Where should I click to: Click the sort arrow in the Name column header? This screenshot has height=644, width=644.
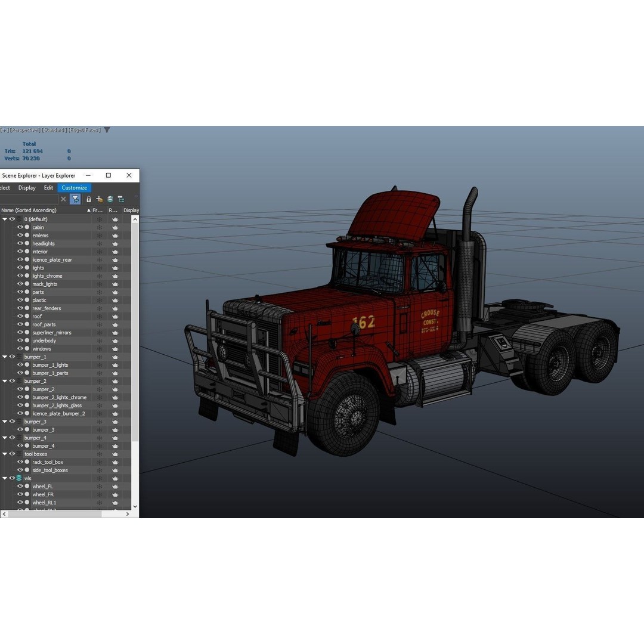(88, 210)
